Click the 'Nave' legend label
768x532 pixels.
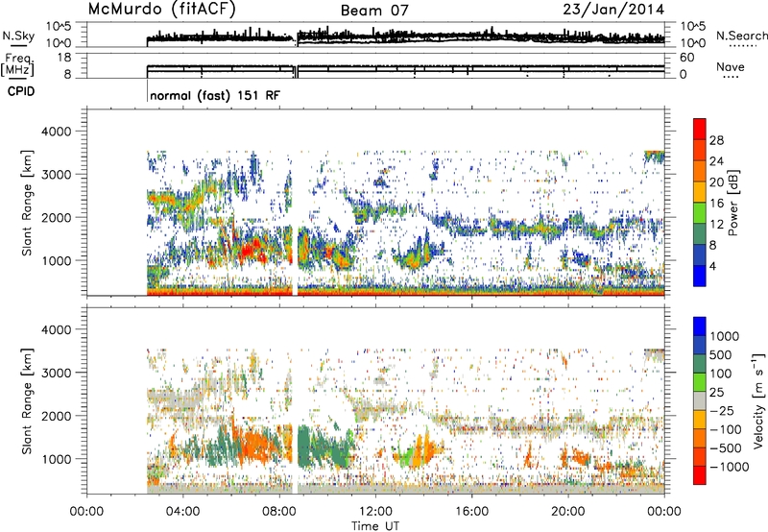pyautogui.click(x=731, y=67)
